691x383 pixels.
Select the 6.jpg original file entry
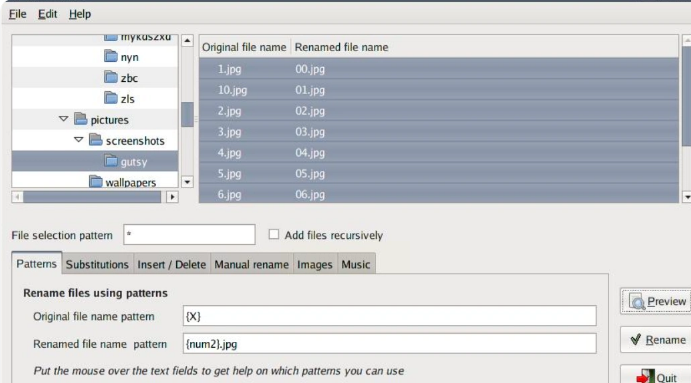pyautogui.click(x=229, y=194)
